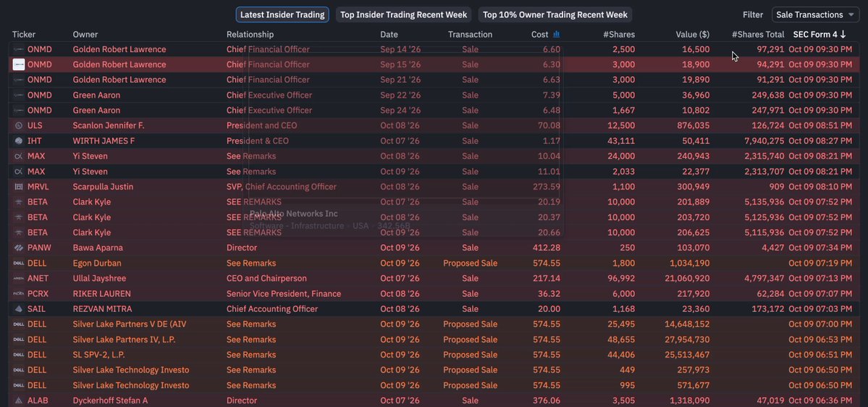Click the ANET company logo icon

click(18, 278)
